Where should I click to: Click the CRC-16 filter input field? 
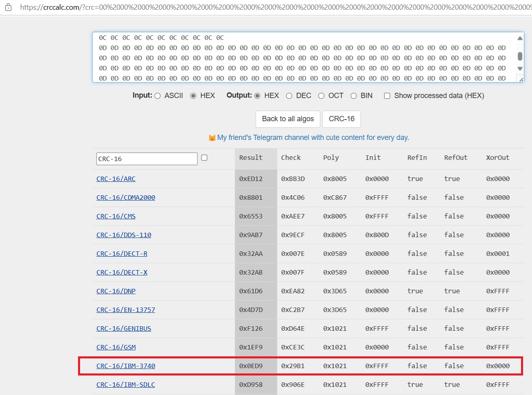147,159
